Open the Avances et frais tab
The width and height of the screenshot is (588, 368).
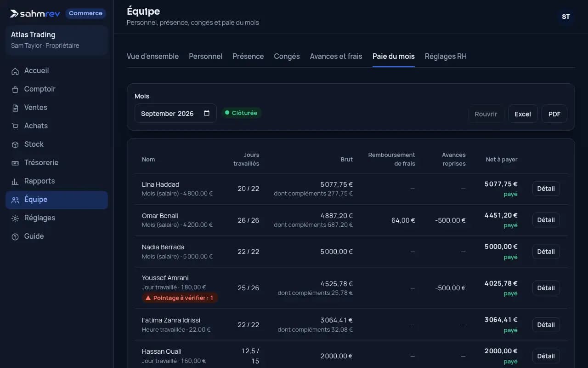(x=336, y=56)
